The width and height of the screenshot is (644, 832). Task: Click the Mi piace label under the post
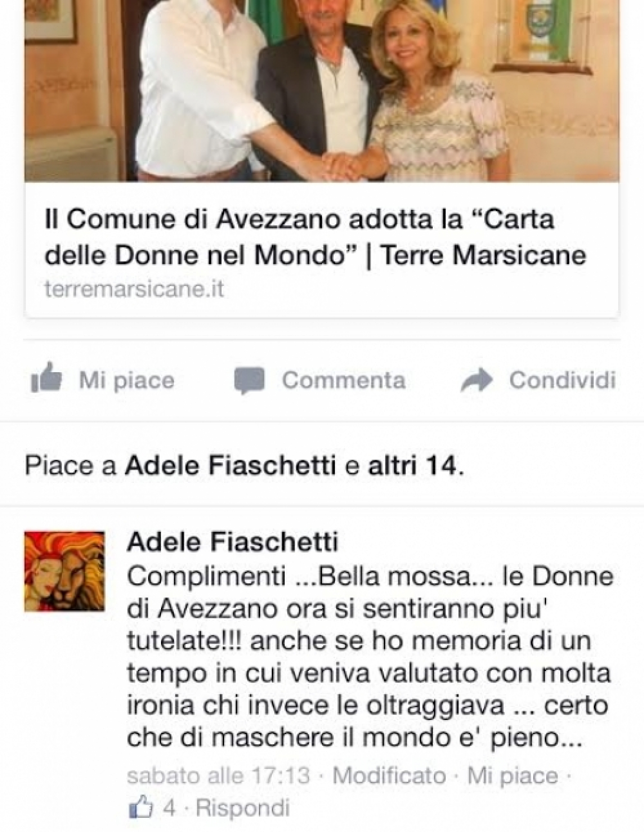pos(127,380)
